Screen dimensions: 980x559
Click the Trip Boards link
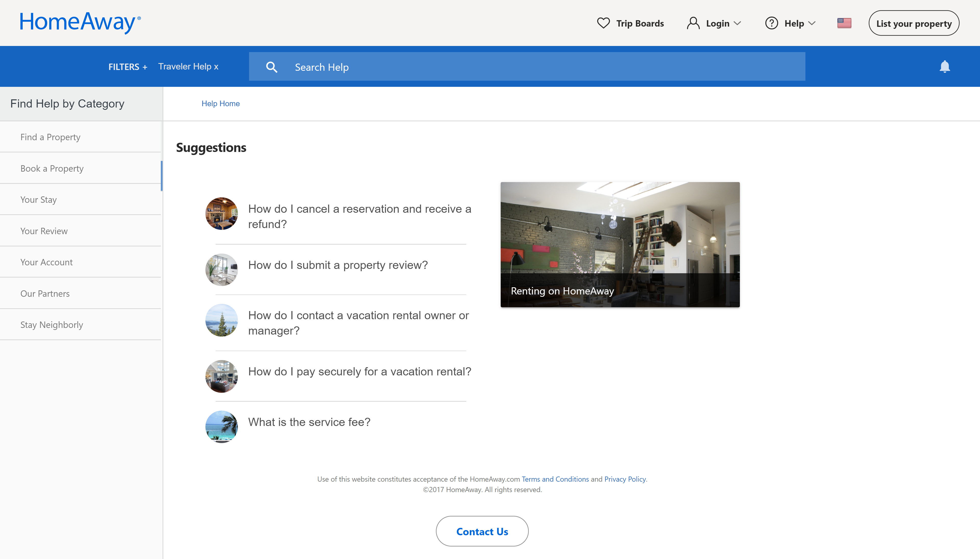click(640, 23)
